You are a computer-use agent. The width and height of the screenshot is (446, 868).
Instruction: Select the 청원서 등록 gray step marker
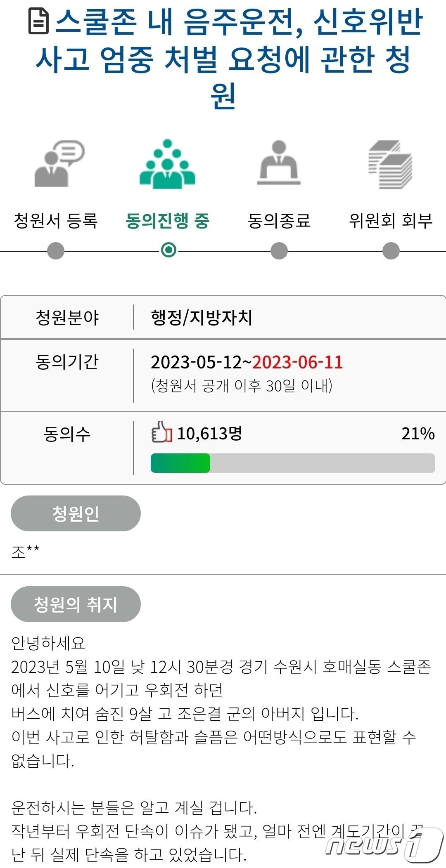(56, 250)
